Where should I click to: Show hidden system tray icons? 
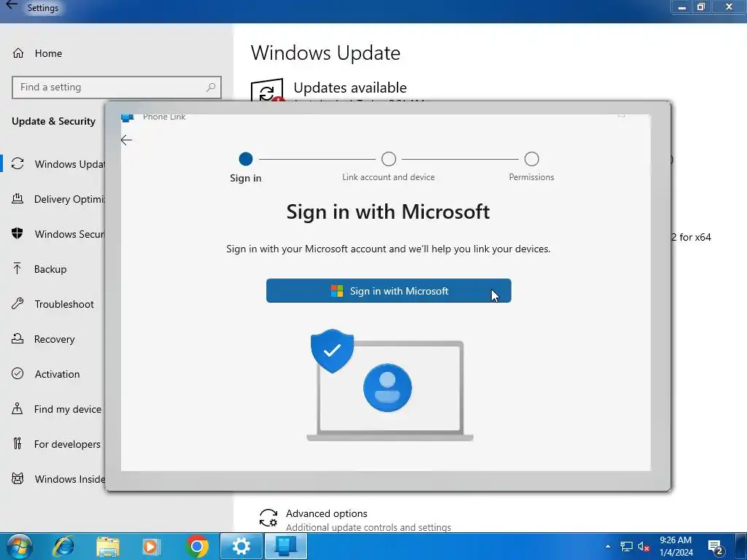pos(608,546)
